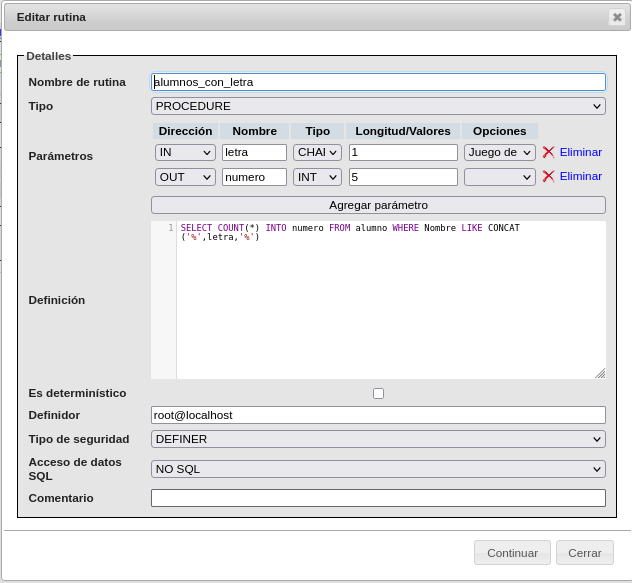The height and width of the screenshot is (583, 632).
Task: Close the Editar rutina dialog with X icon
Action: 616,17
